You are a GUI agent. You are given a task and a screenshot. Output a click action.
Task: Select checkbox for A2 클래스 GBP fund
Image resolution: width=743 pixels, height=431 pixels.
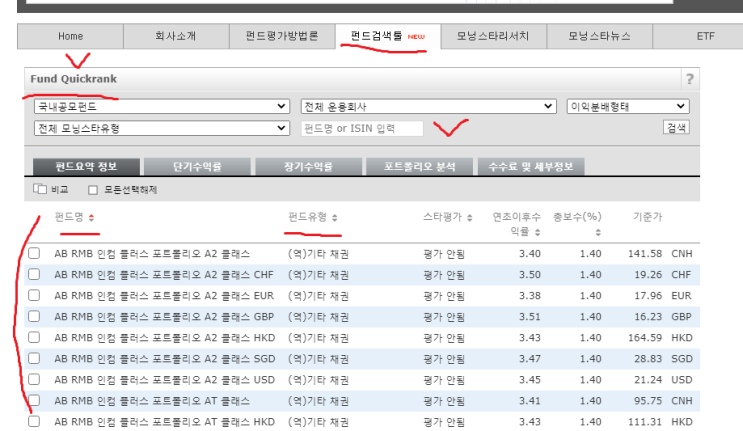pyautogui.click(x=34, y=316)
